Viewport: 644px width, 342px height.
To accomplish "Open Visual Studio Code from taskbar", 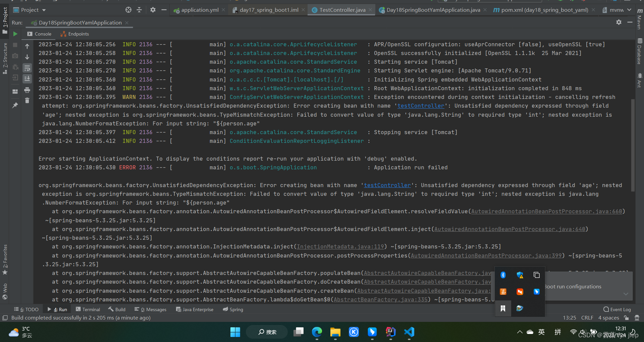I will click(x=409, y=332).
